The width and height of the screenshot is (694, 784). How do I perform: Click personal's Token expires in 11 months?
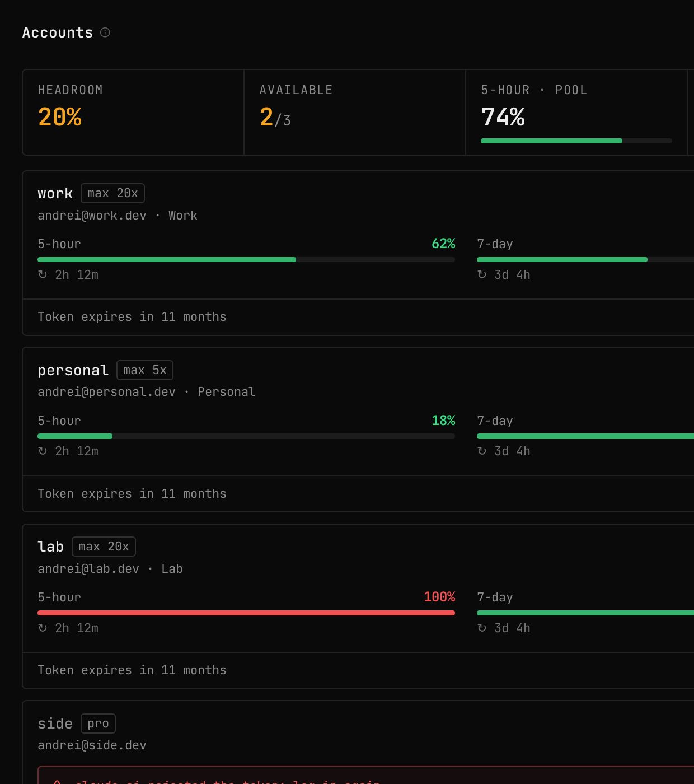click(x=132, y=494)
